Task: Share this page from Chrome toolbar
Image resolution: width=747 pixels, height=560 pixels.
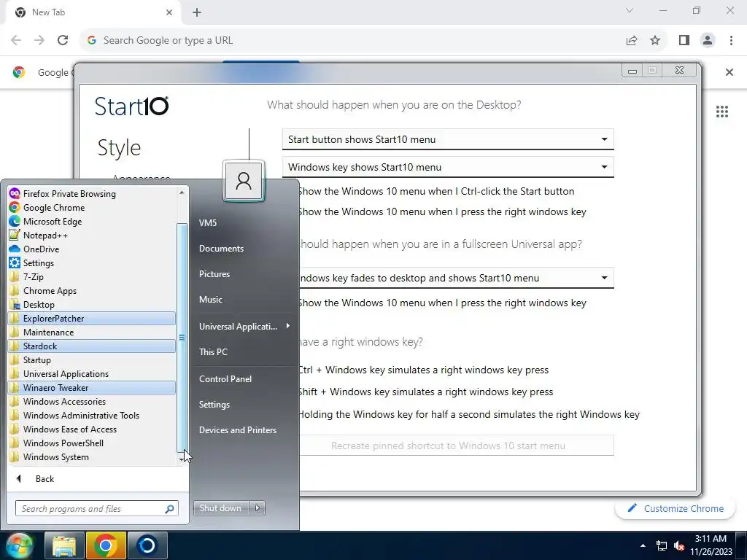Action: coord(632,41)
